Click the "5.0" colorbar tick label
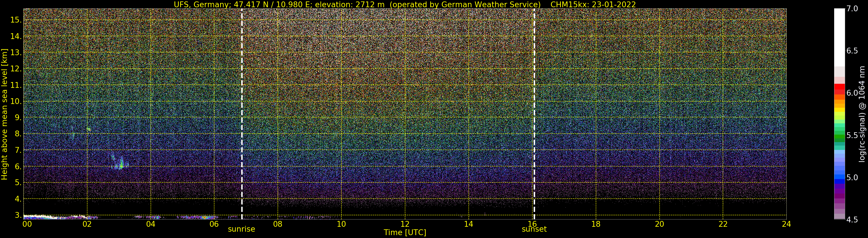868x238 pixels. click(852, 177)
